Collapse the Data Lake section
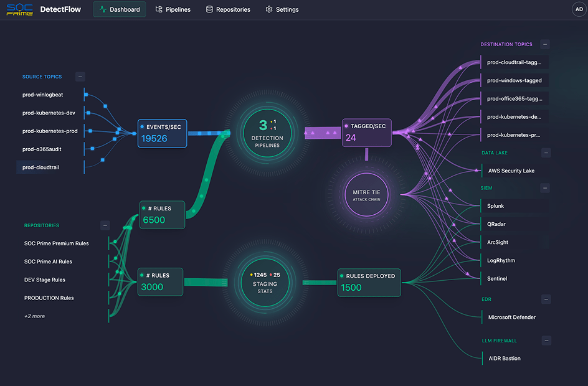 [545, 153]
